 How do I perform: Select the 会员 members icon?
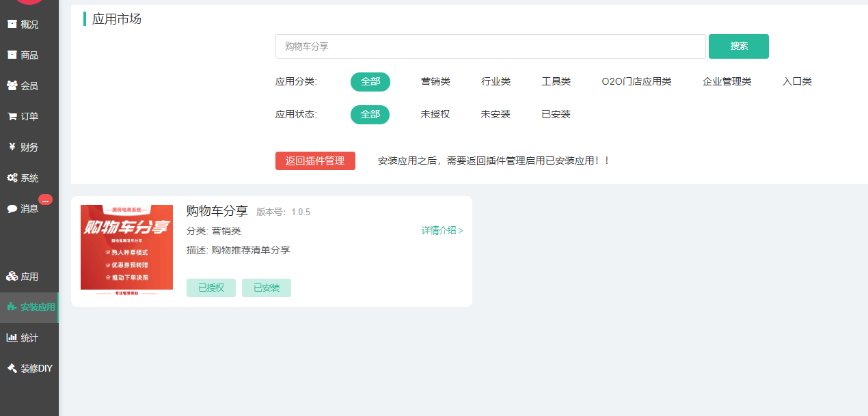click(x=12, y=85)
